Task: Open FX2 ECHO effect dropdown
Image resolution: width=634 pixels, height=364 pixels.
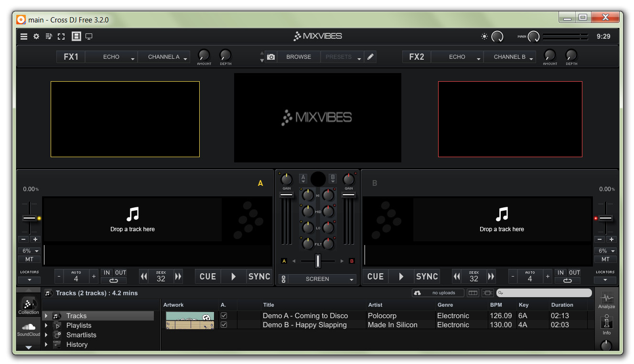Action: point(457,57)
